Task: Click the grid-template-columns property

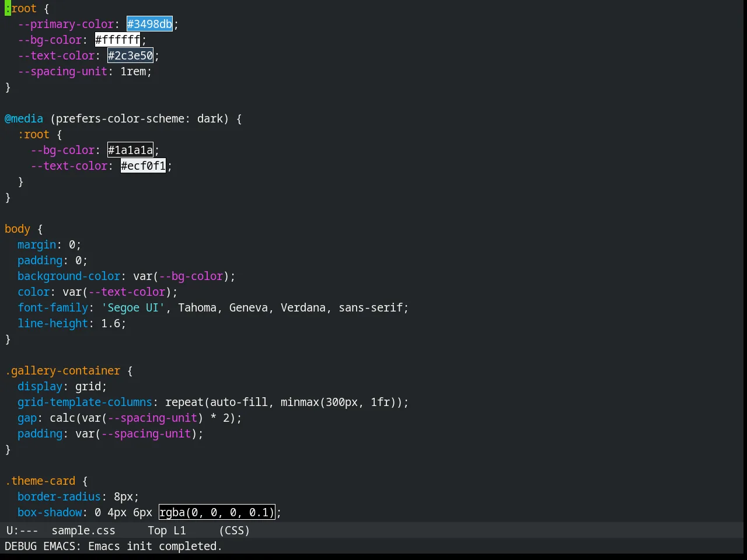Action: (85, 402)
